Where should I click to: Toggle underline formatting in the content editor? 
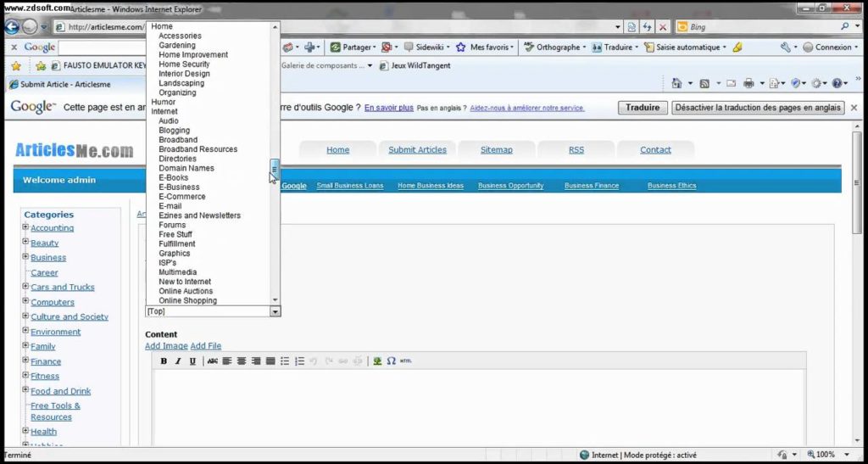192,361
